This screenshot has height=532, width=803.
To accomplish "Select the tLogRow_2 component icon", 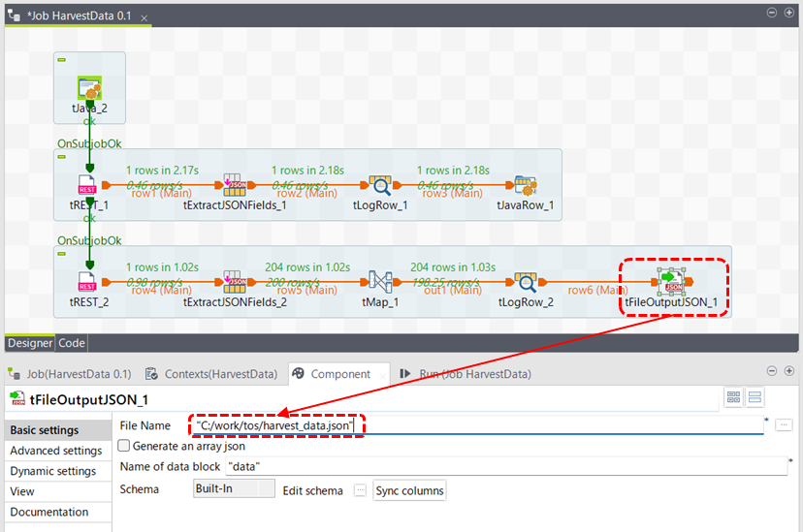I will pos(526,282).
